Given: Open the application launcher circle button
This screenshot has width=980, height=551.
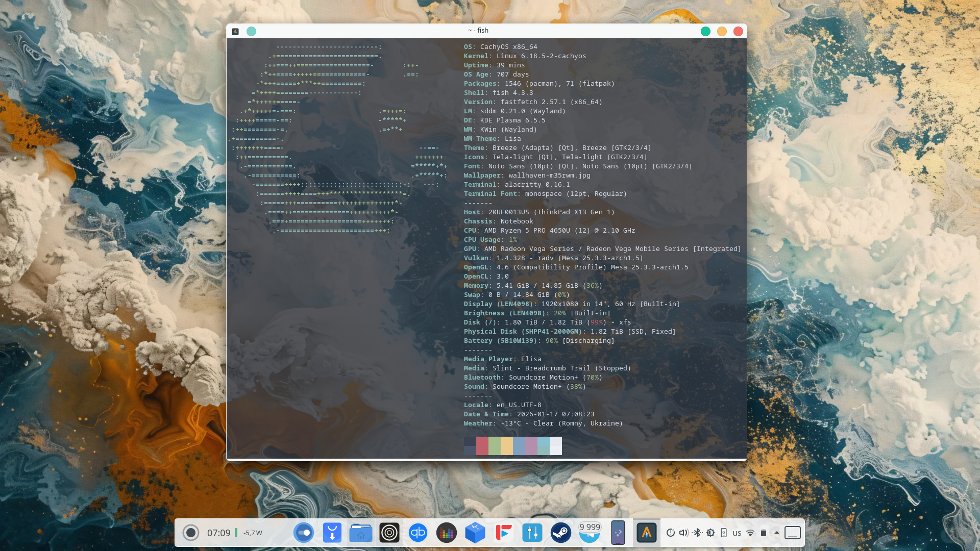Looking at the screenshot, I should coord(191,533).
